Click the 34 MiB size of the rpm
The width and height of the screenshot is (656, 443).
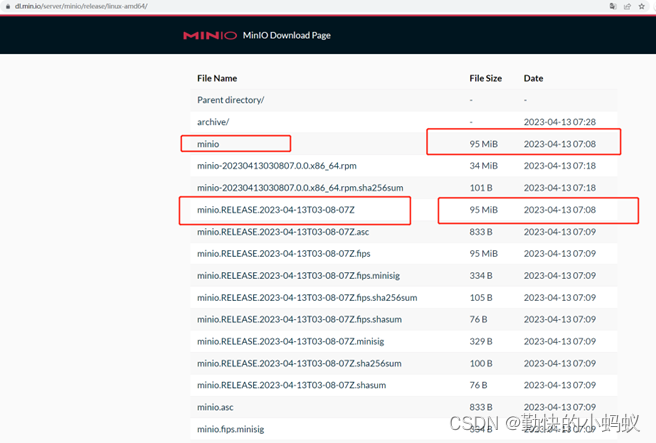tap(483, 166)
